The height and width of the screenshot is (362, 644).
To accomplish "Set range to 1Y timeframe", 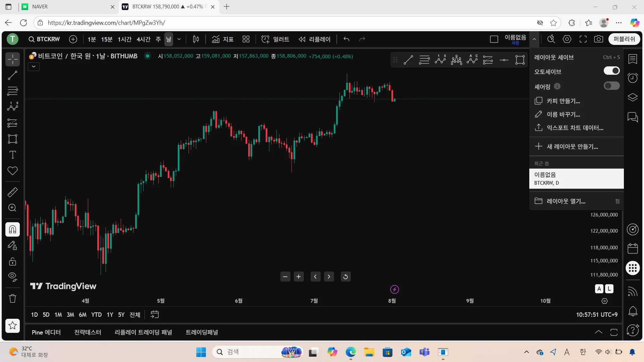I will (110, 315).
